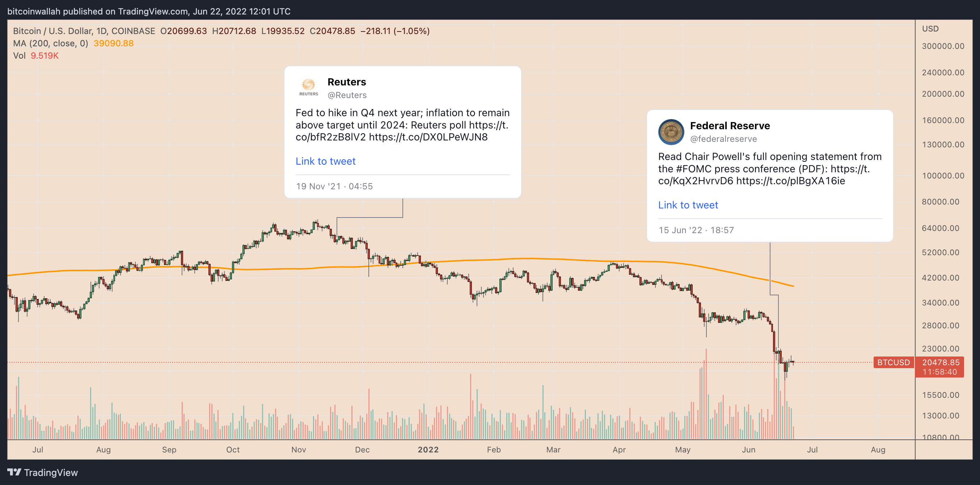
Task: Click the Reuters profile avatar
Action: [309, 87]
